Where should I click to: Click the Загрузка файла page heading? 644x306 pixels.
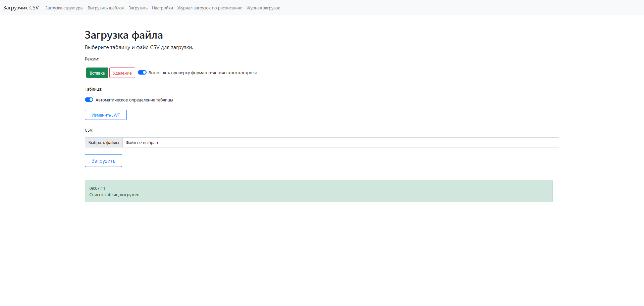pos(124,35)
